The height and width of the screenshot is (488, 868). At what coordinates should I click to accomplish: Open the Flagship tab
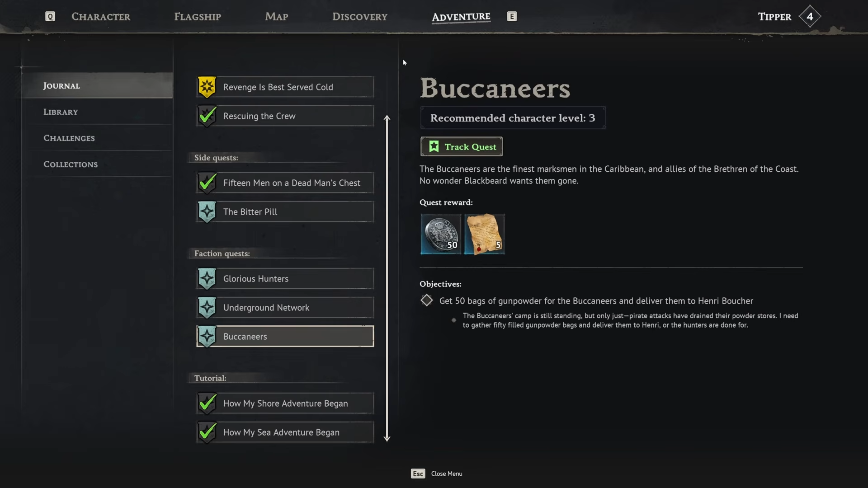(x=198, y=17)
